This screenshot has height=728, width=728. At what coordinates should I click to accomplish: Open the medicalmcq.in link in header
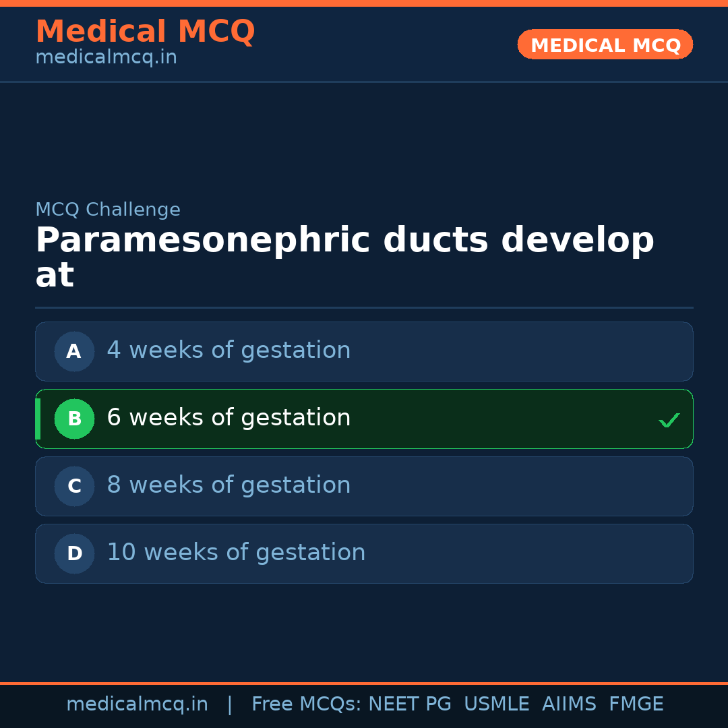pyautogui.click(x=106, y=57)
